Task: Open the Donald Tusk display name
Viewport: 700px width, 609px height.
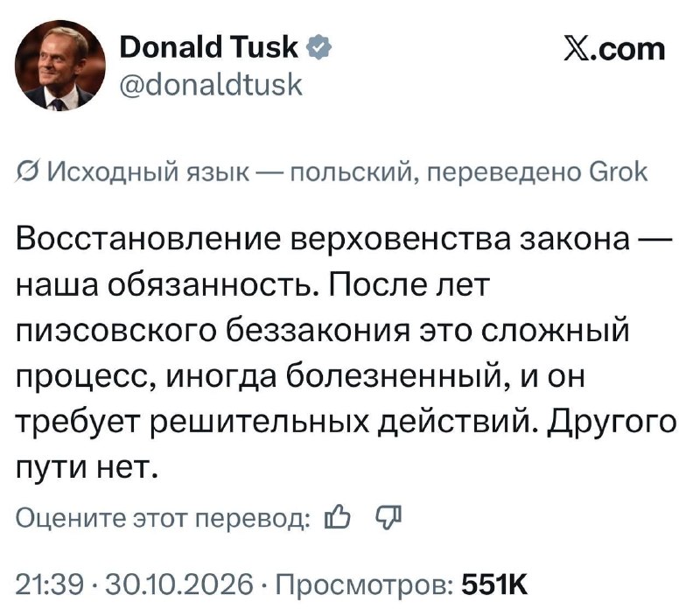Action: click(209, 47)
